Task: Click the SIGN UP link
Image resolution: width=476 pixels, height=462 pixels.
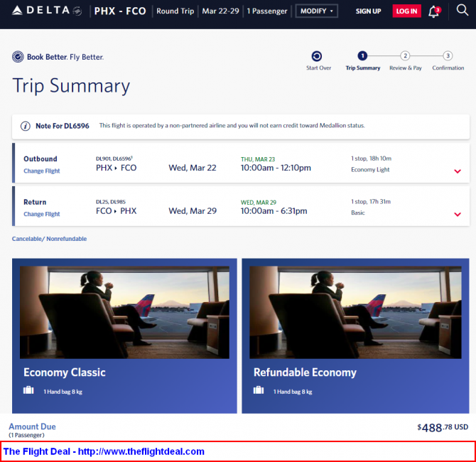Action: point(368,11)
